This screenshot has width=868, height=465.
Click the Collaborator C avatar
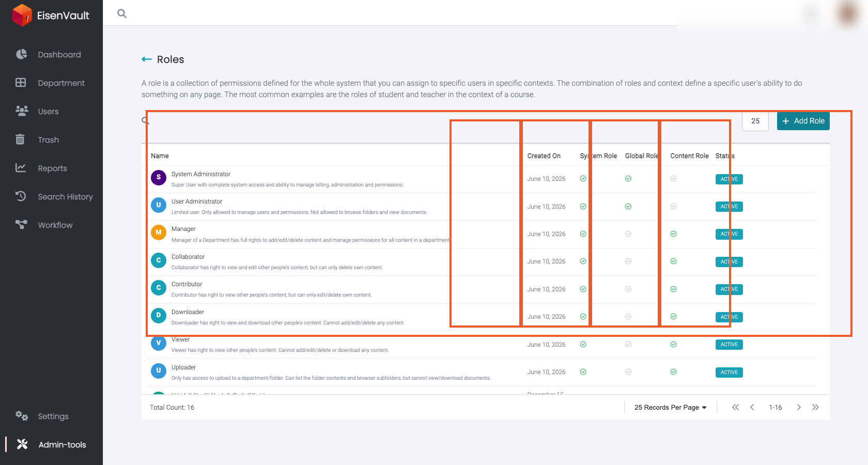pos(159,260)
